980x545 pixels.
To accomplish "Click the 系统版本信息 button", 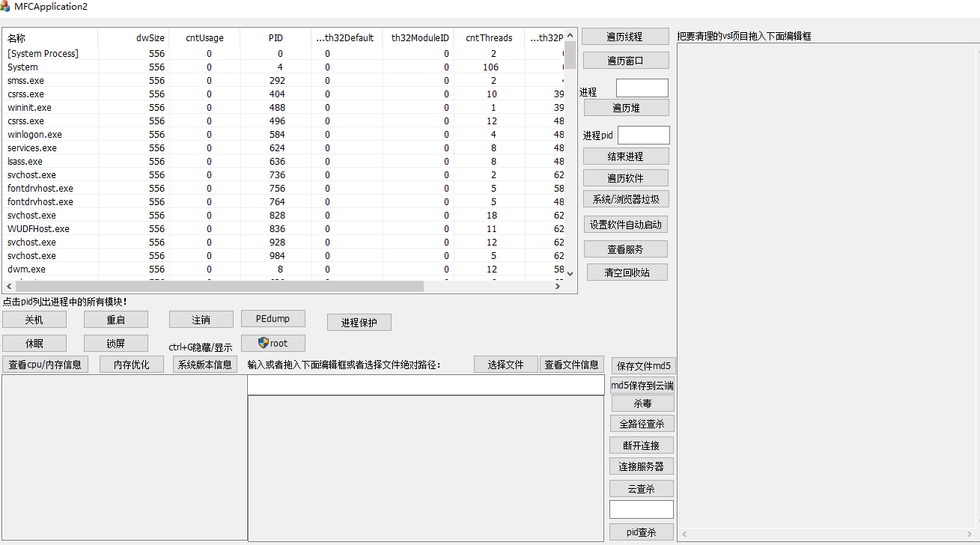I will coord(205,365).
